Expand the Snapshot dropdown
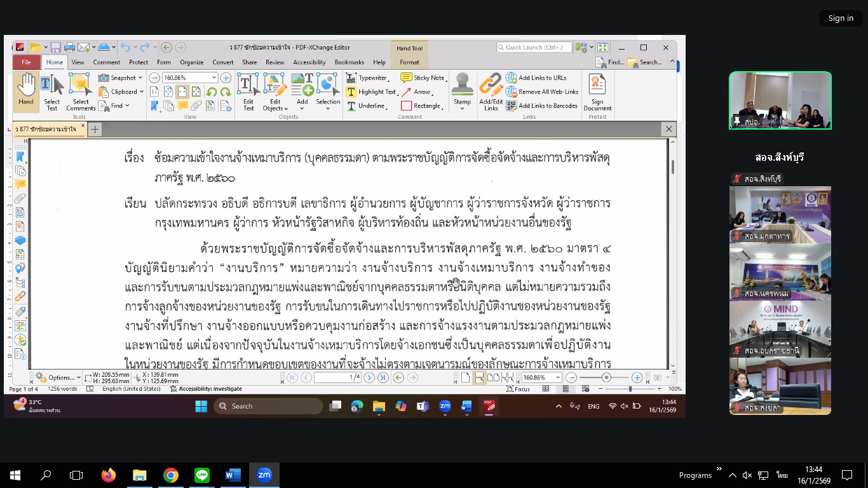This screenshot has height=488, width=868. (x=140, y=78)
